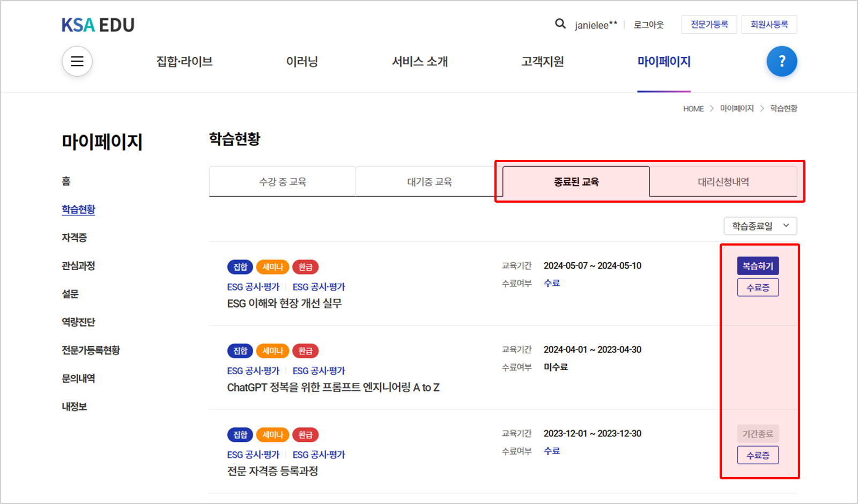Switch to the 대기중 교육 tab
The width and height of the screenshot is (858, 504).
[x=430, y=182]
